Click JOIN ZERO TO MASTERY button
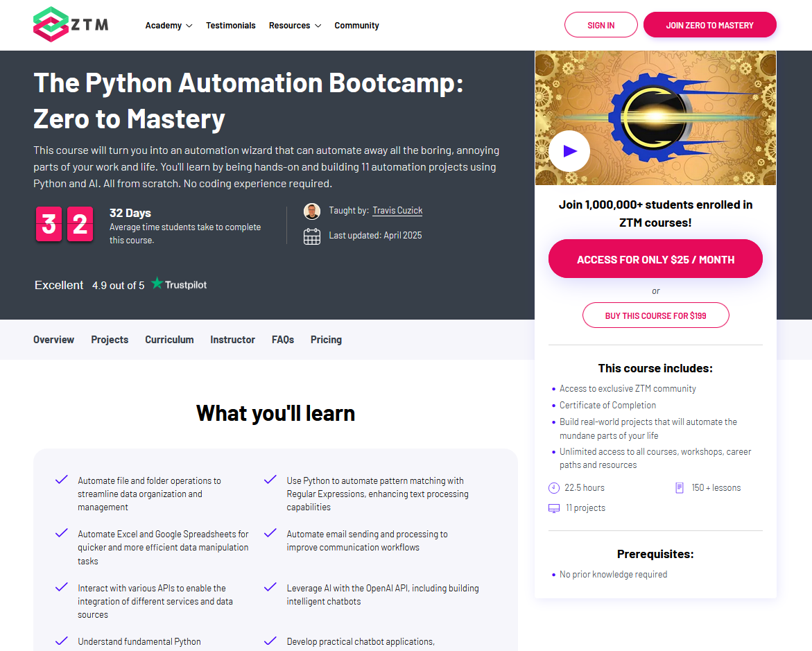The width and height of the screenshot is (812, 651). 709,25
